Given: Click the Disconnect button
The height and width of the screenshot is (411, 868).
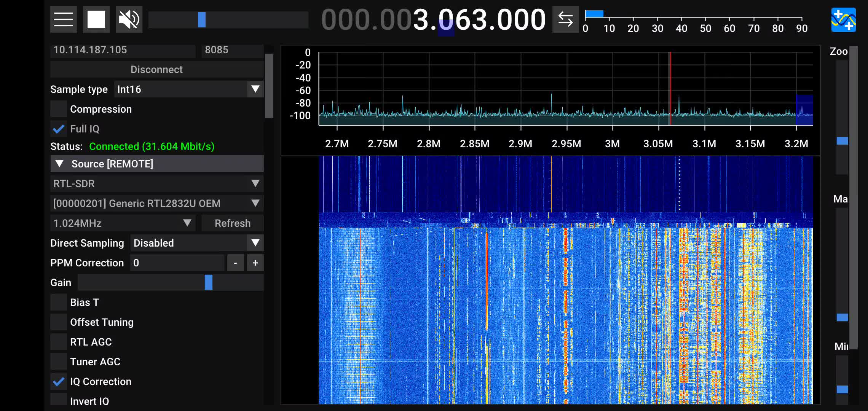Looking at the screenshot, I should 157,70.
